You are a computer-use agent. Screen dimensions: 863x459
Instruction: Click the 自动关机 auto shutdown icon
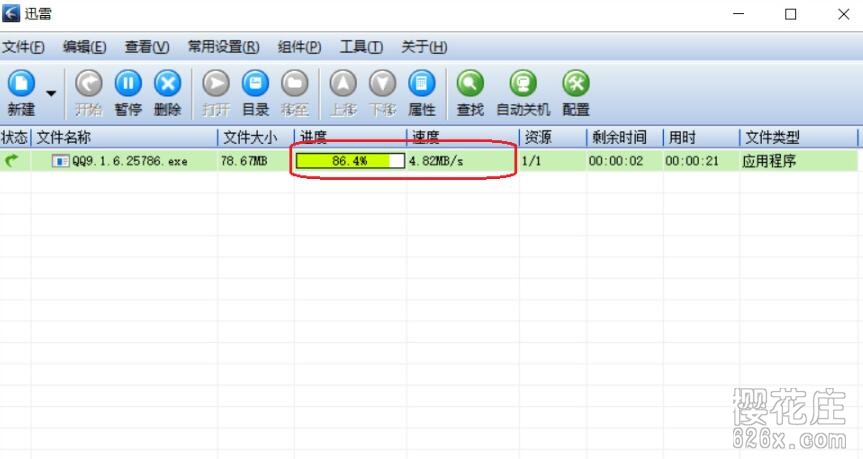pyautogui.click(x=523, y=84)
